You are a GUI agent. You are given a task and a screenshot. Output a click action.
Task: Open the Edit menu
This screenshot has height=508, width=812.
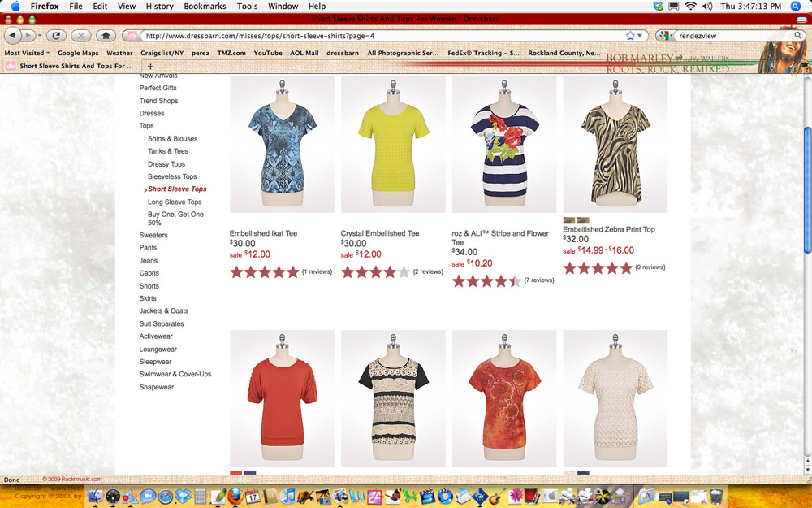pyautogui.click(x=100, y=7)
